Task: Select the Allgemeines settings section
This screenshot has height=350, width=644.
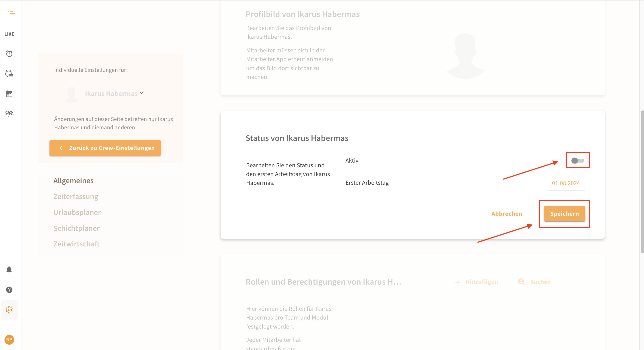Action: point(73,181)
